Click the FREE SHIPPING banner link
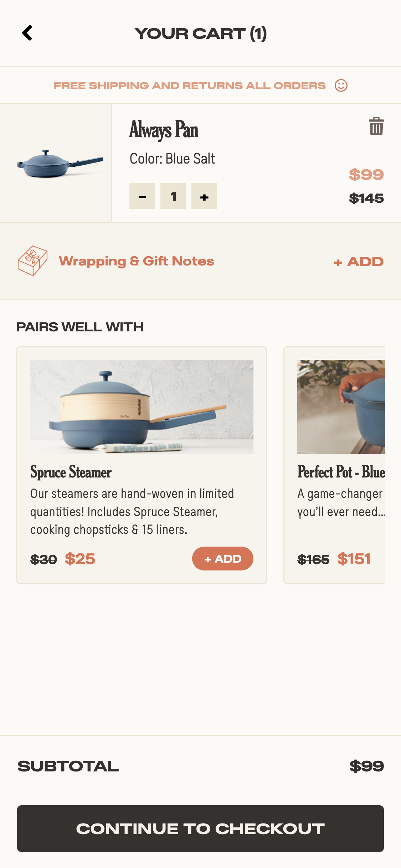Image resolution: width=401 pixels, height=868 pixels. click(x=190, y=85)
